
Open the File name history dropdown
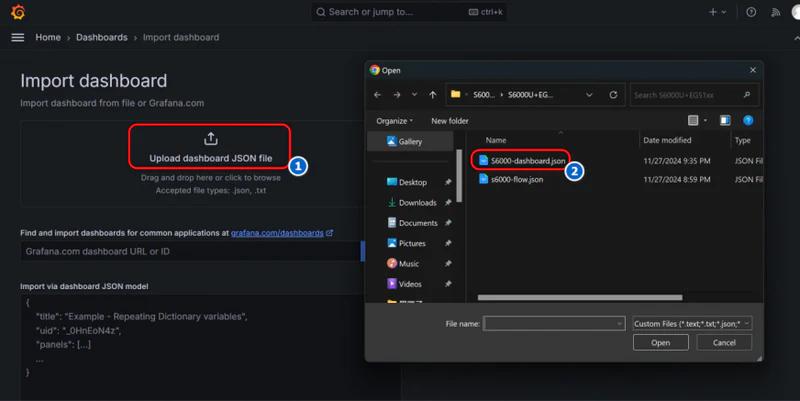[619, 323]
